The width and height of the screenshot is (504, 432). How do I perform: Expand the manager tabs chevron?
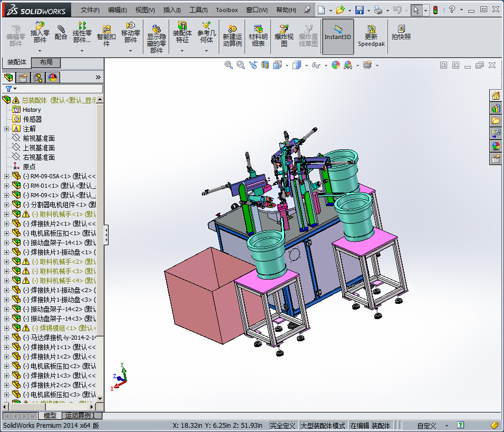pyautogui.click(x=98, y=77)
